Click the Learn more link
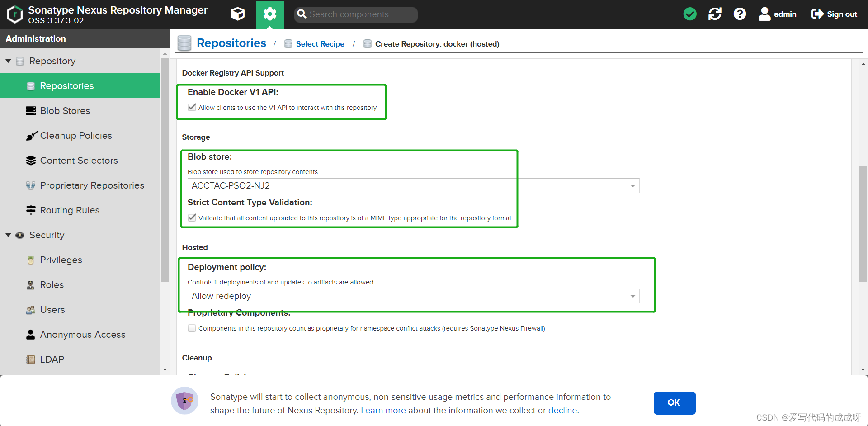This screenshot has width=868, height=426. (x=383, y=410)
